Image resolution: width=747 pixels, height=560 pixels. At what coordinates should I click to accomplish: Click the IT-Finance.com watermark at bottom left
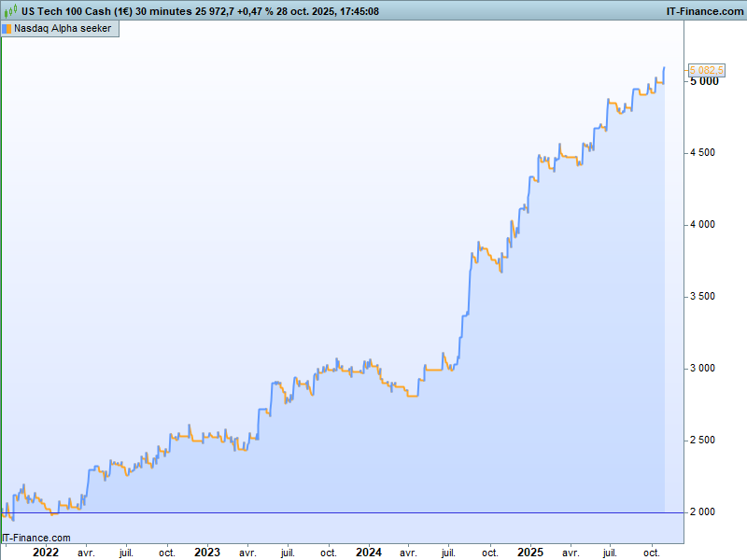36,538
